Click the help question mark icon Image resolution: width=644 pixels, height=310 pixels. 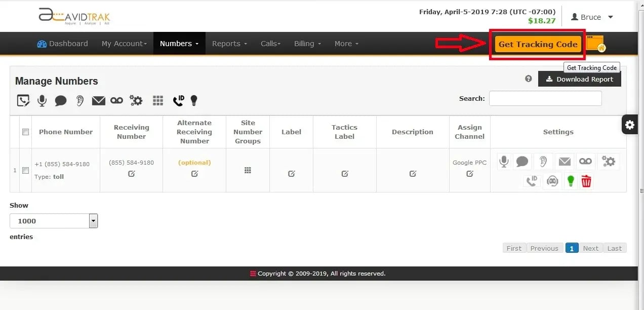click(x=529, y=79)
